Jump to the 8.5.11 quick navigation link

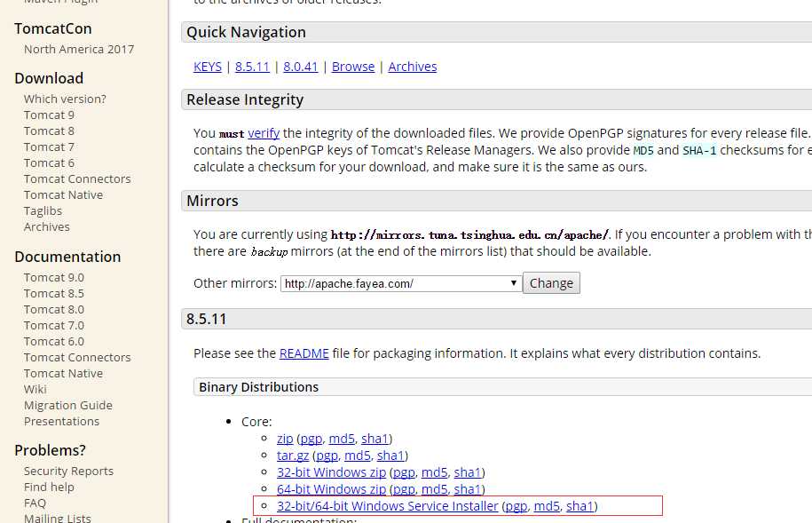pos(252,67)
